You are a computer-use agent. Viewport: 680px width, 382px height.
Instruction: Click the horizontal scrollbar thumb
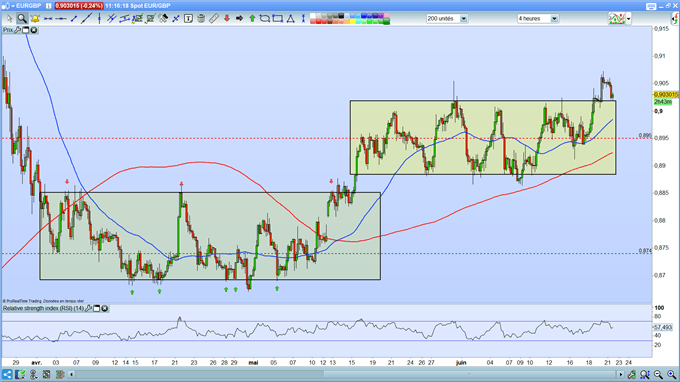469,374
